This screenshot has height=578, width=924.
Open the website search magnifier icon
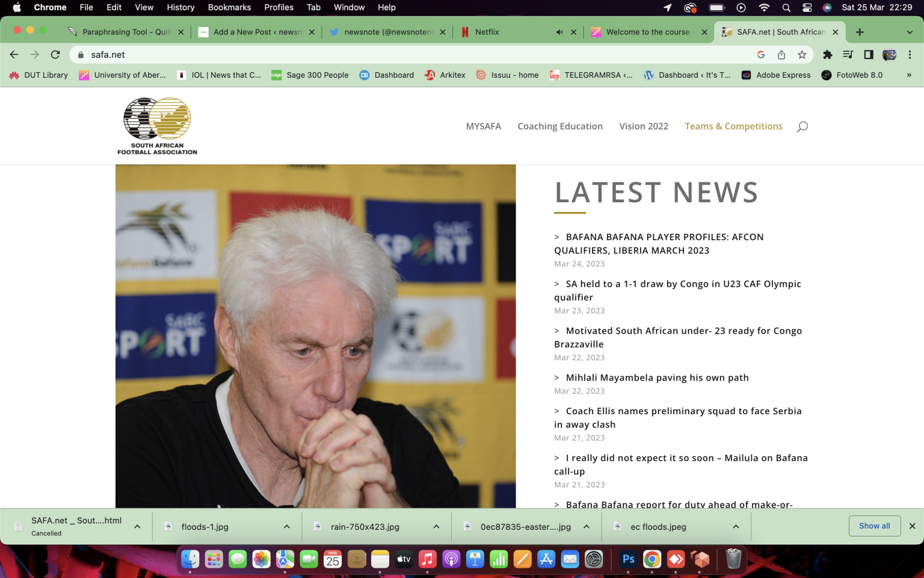pyautogui.click(x=802, y=126)
